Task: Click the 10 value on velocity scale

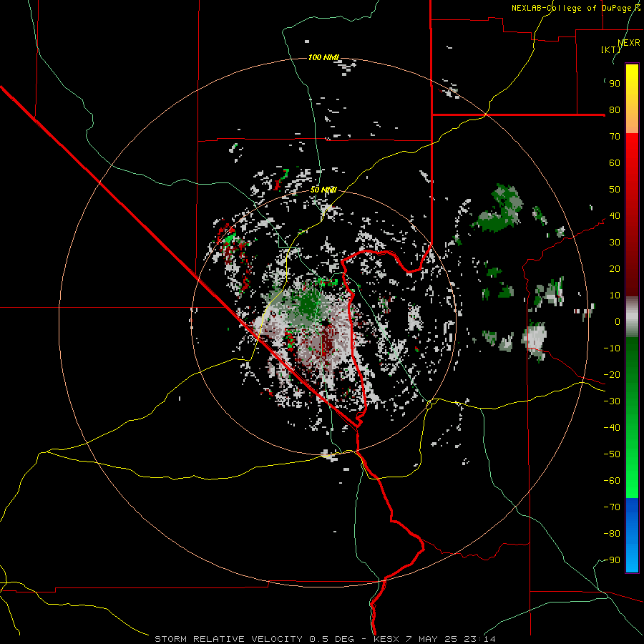Action: point(615,296)
